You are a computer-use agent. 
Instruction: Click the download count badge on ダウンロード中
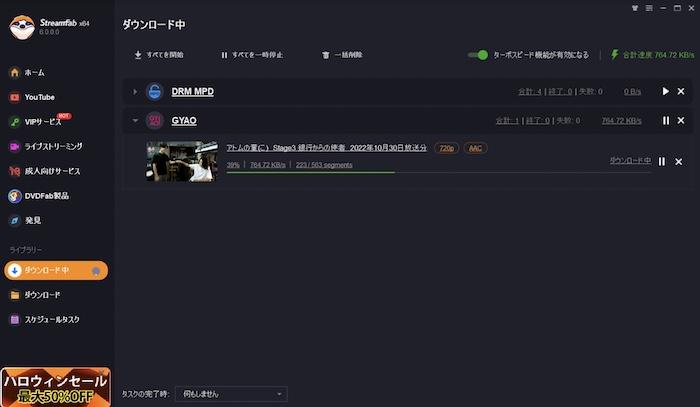coord(96,271)
